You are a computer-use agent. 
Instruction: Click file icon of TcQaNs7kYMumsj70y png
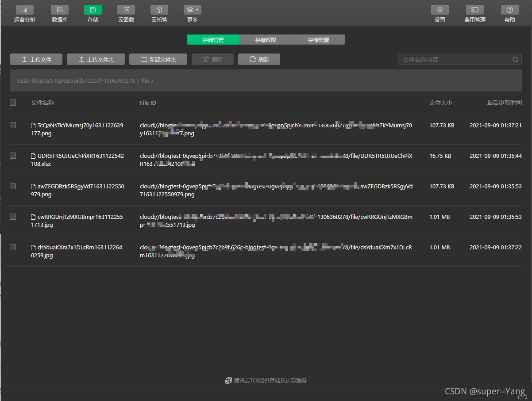point(33,126)
